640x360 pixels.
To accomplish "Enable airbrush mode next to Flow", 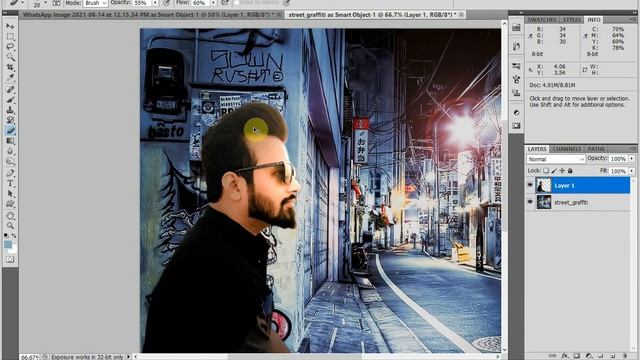I will [x=225, y=3].
